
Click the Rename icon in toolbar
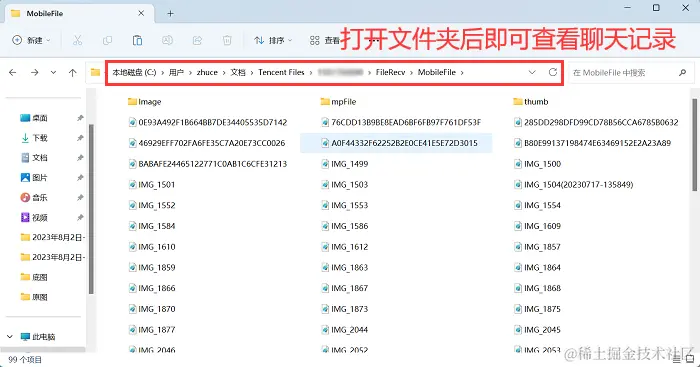pos(167,41)
